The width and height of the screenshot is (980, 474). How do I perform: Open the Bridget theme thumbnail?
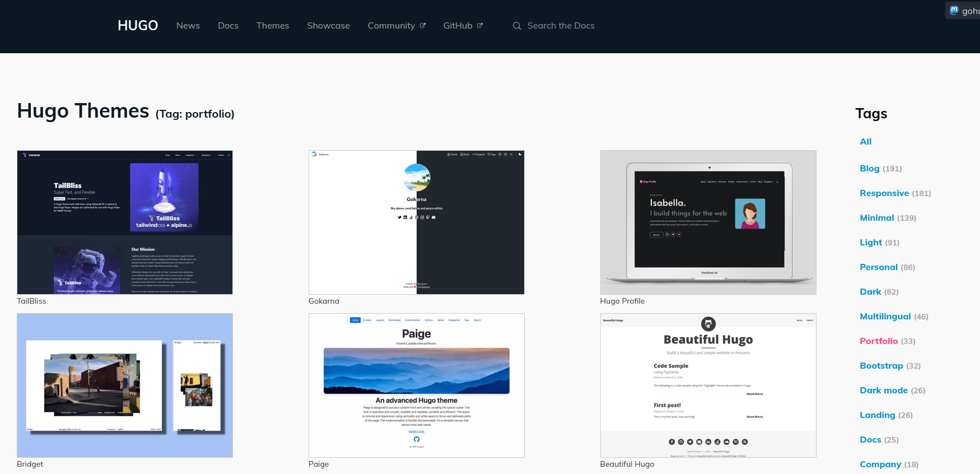(x=125, y=385)
